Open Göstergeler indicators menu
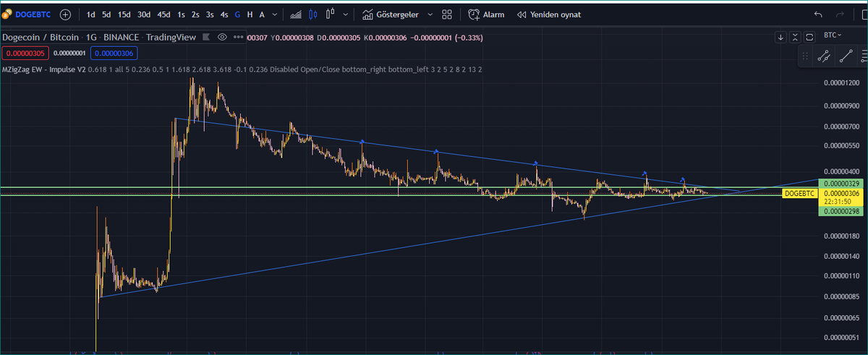 pyautogui.click(x=390, y=14)
